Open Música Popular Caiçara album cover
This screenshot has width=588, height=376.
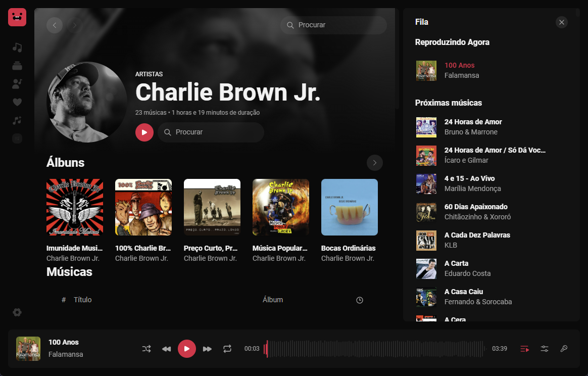pyautogui.click(x=281, y=207)
